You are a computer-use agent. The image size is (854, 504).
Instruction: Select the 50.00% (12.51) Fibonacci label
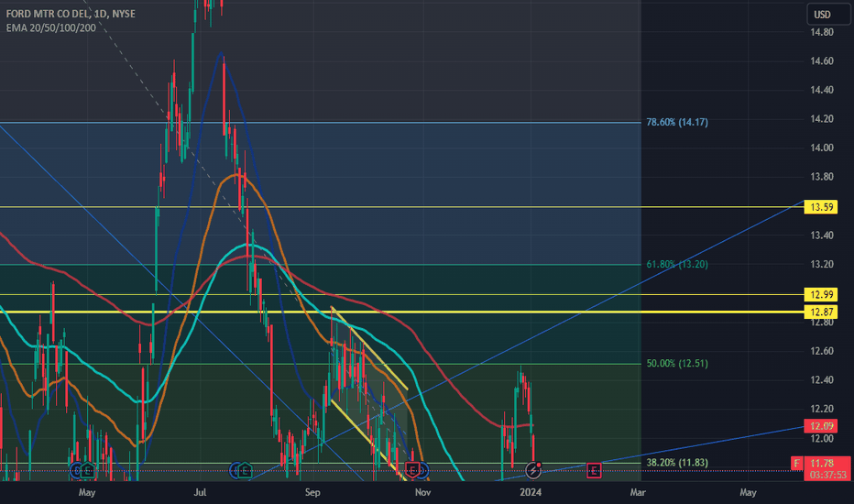pos(677,364)
